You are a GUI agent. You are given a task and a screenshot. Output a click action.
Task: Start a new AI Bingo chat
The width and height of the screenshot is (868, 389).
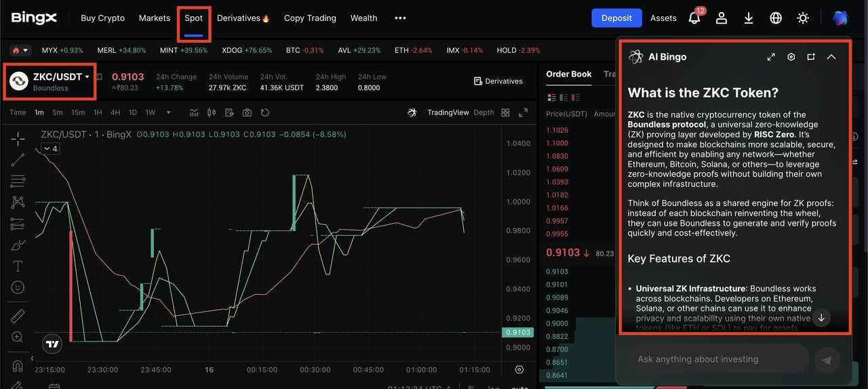[811, 57]
